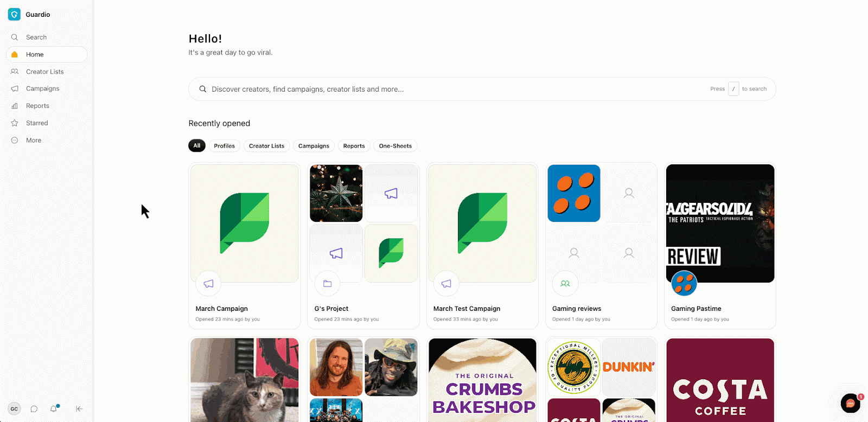Viewport: 868px width, 422px height.
Task: Click the orange Home icon in sidebar
Action: pyautogui.click(x=15, y=54)
